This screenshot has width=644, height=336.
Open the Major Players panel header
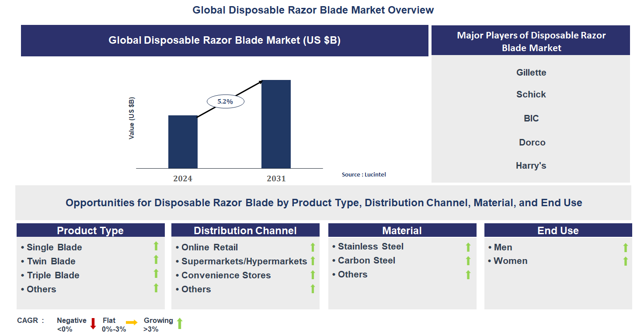point(530,42)
